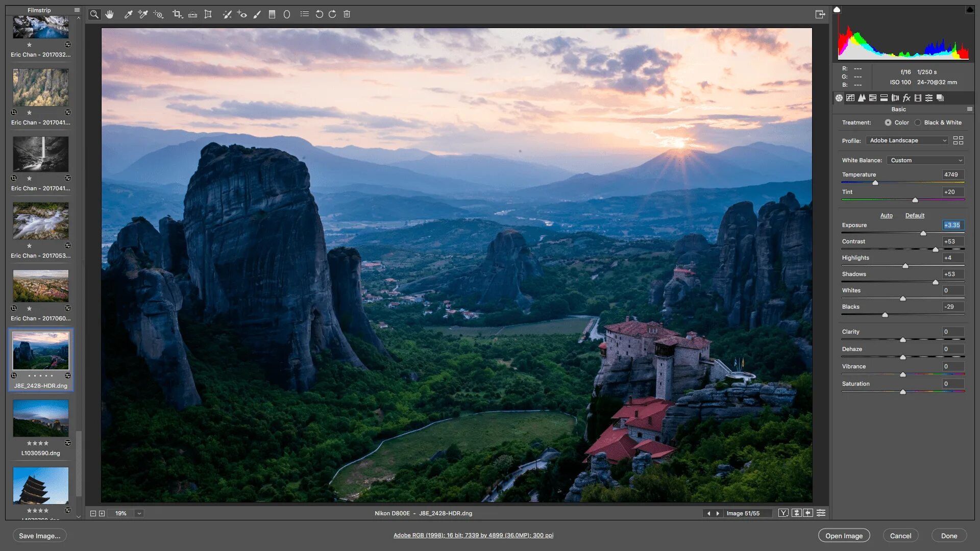This screenshot has width=980, height=551.
Task: Click Open Image button
Action: (844, 536)
